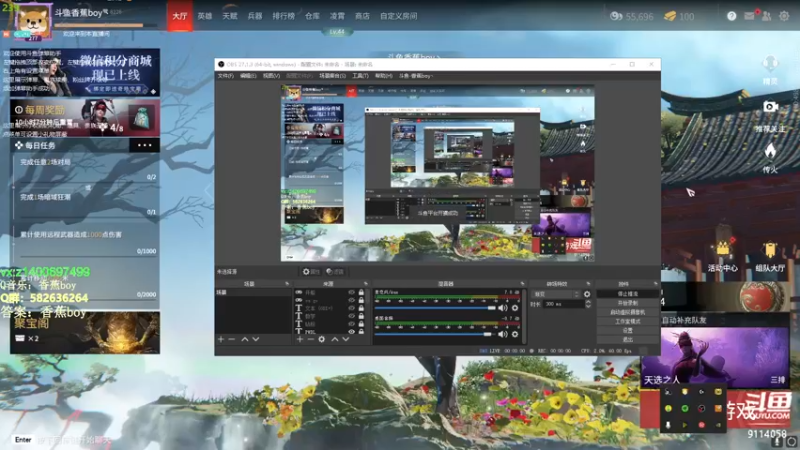Image resolution: width=800 pixels, height=450 pixels.
Task: Click the transition duration input field
Action: tap(563, 304)
